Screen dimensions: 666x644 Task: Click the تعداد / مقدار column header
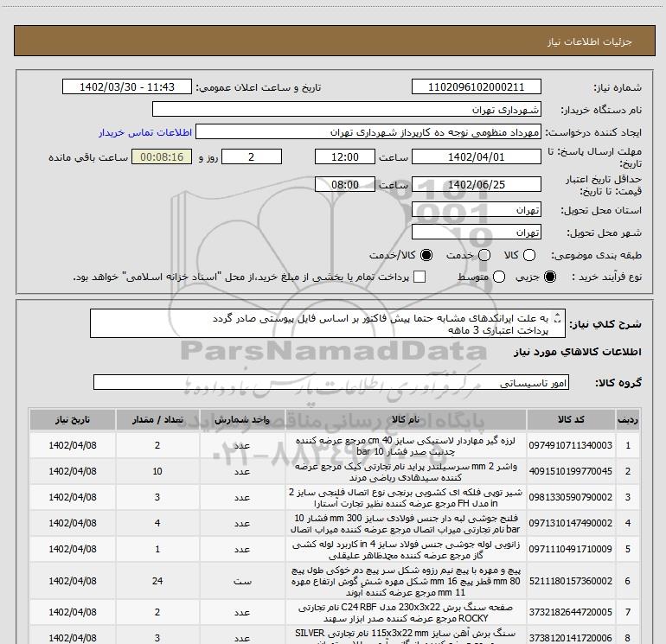coord(157,420)
